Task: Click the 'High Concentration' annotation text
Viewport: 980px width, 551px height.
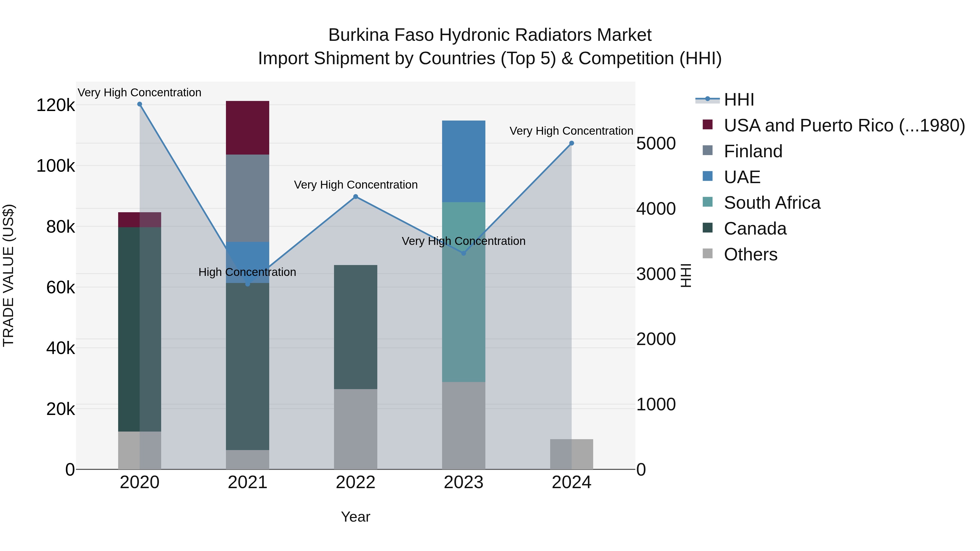Action: pos(247,272)
